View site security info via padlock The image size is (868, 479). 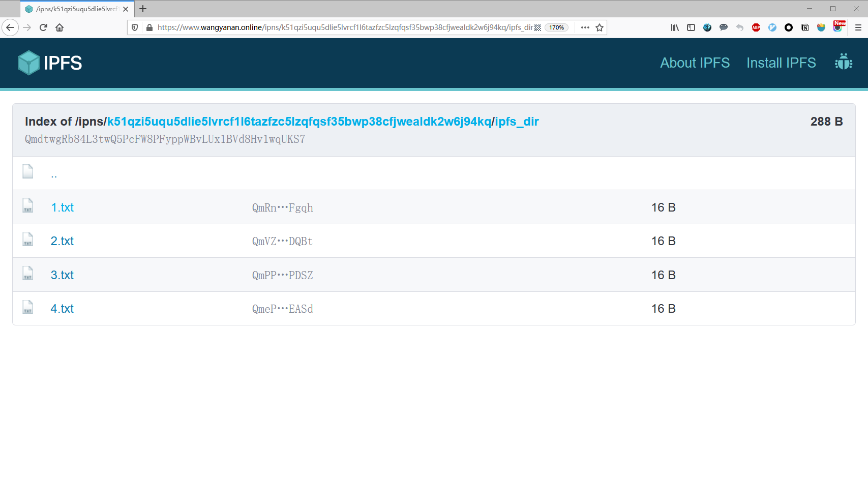tap(149, 27)
